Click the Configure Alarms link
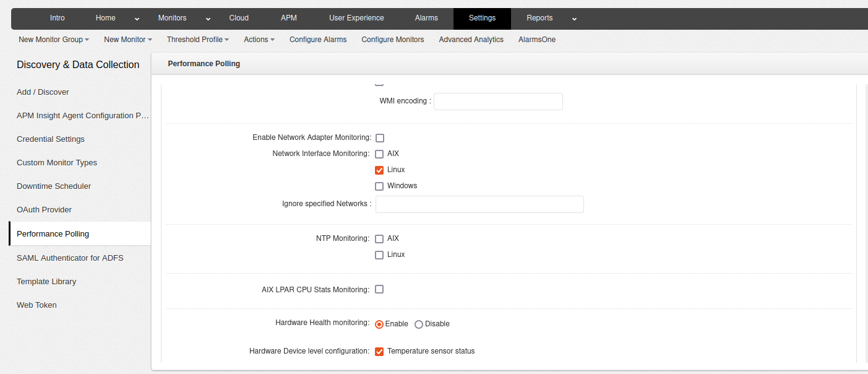 318,40
